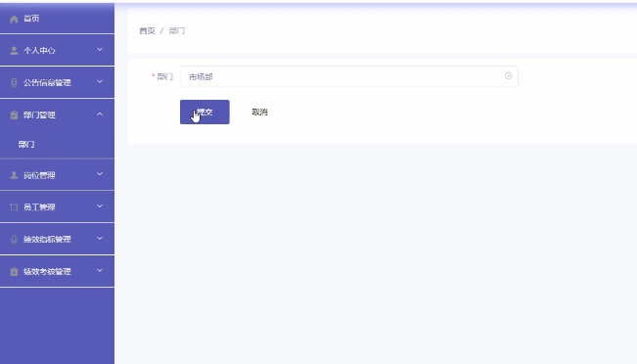The height and width of the screenshot is (364, 637).
Task: Open the 岗位管理 menu label
Action: point(39,175)
